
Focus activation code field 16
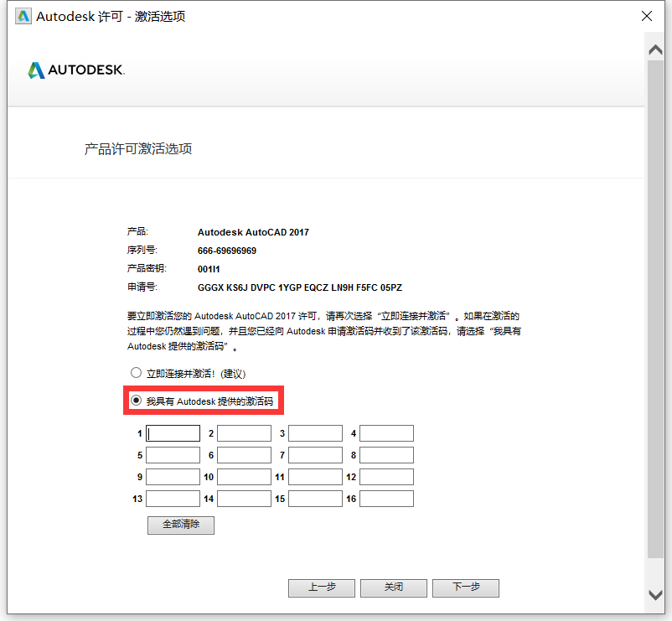tap(386, 499)
